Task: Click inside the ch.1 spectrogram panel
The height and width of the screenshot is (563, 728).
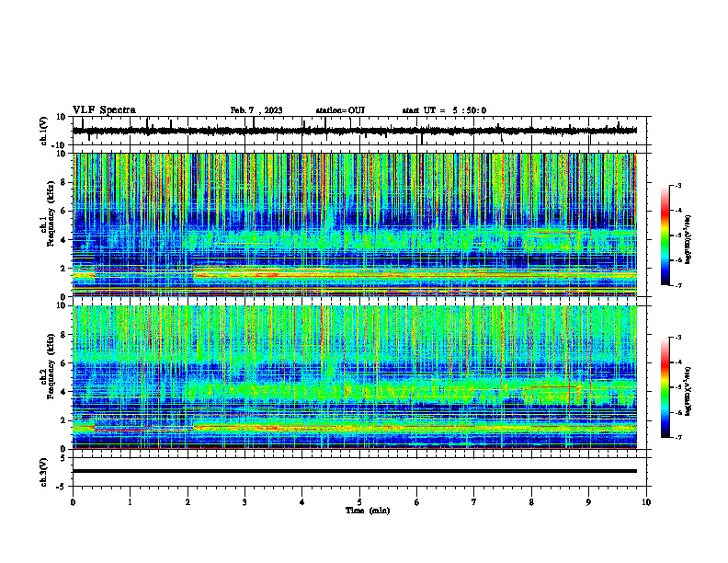Action: click(x=355, y=224)
